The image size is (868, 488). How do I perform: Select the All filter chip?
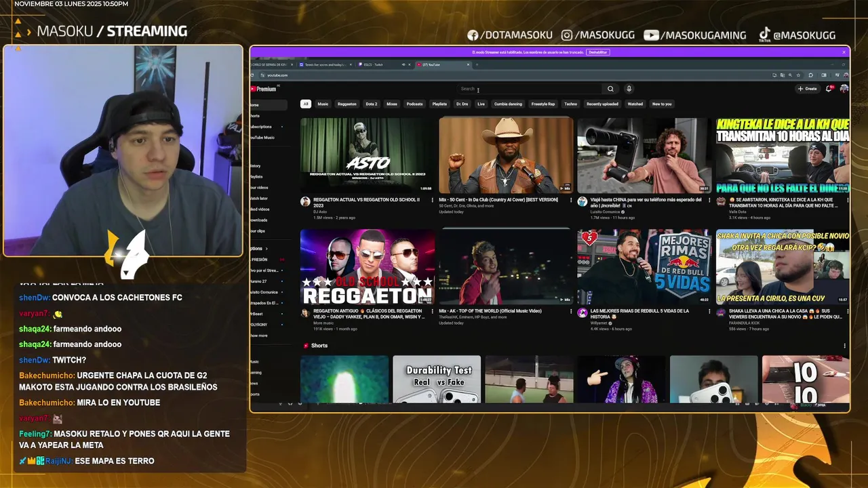pyautogui.click(x=306, y=104)
